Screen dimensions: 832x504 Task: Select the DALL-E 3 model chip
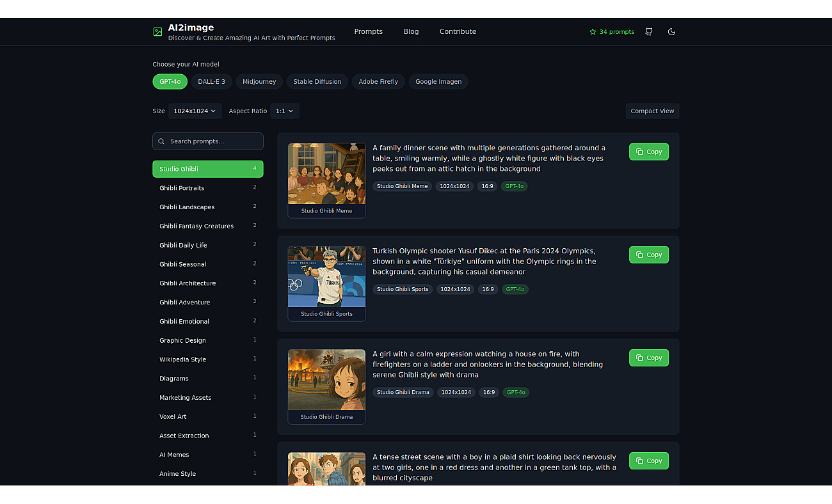211,82
